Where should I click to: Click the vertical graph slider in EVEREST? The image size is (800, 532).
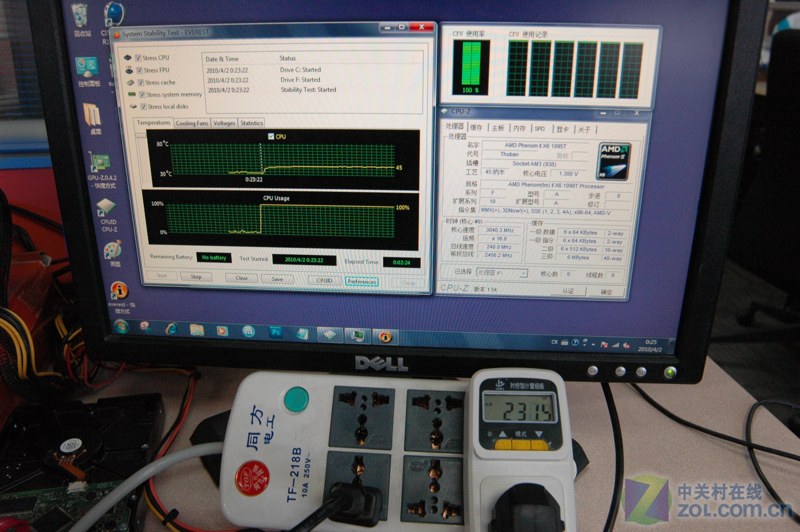click(141, 135)
